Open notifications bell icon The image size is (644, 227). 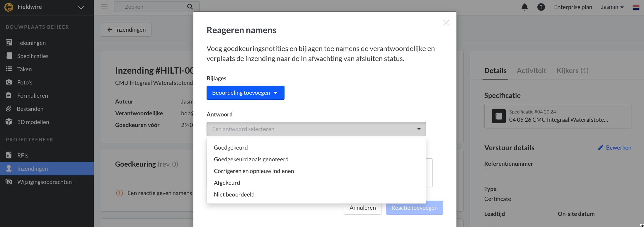[x=525, y=7]
